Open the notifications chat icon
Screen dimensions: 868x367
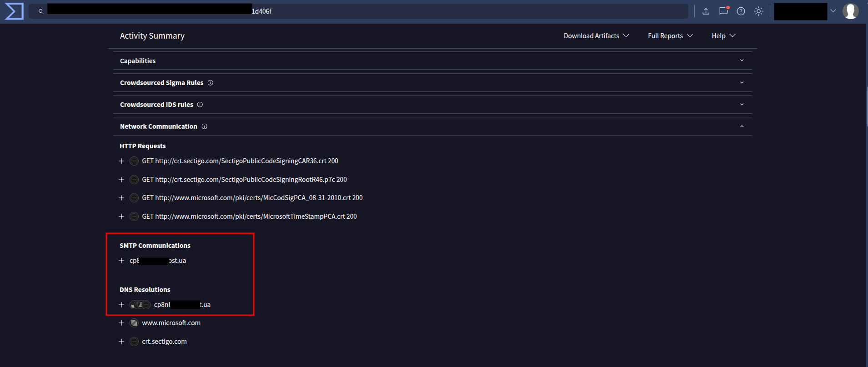(723, 11)
